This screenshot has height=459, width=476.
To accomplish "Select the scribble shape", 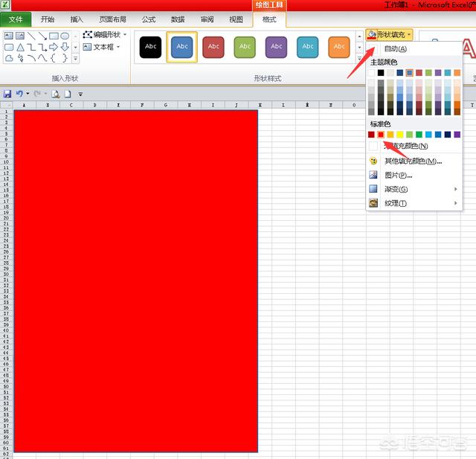I will (x=20, y=58).
